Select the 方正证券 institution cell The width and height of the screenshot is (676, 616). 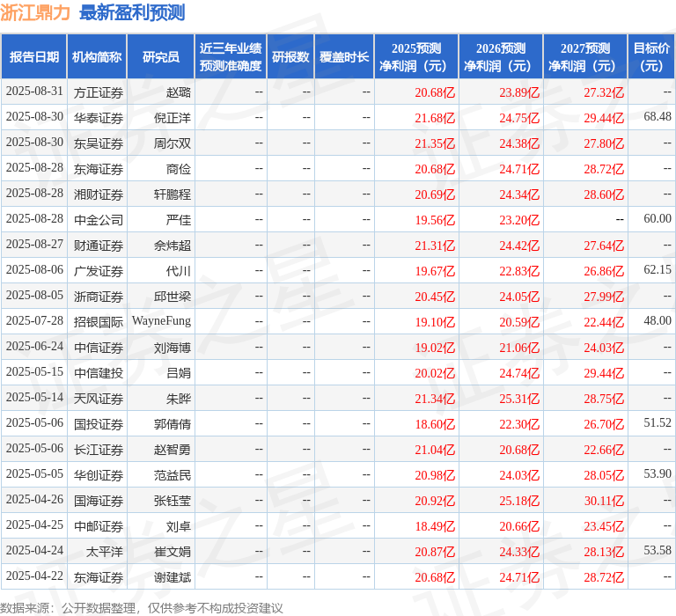(99, 92)
